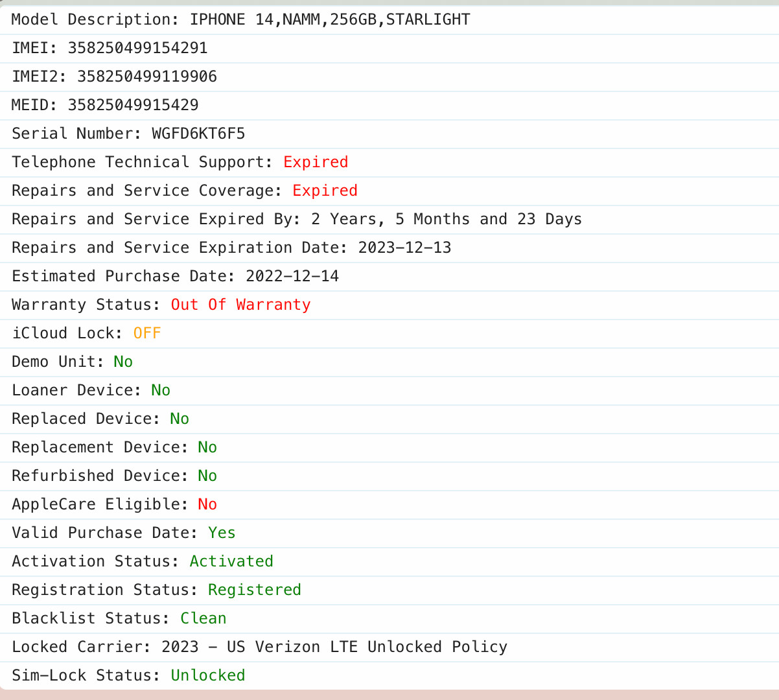Click Expired next to Repairs and Service Coverage
779x700 pixels.
tap(325, 191)
